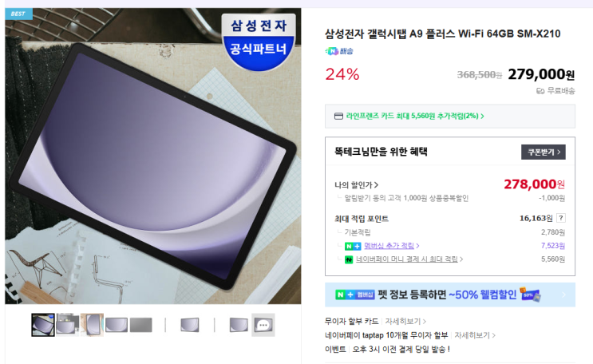Click the 50% welcome coupon icon
Image resolution: width=593 pixels, height=364 pixels.
click(x=530, y=295)
